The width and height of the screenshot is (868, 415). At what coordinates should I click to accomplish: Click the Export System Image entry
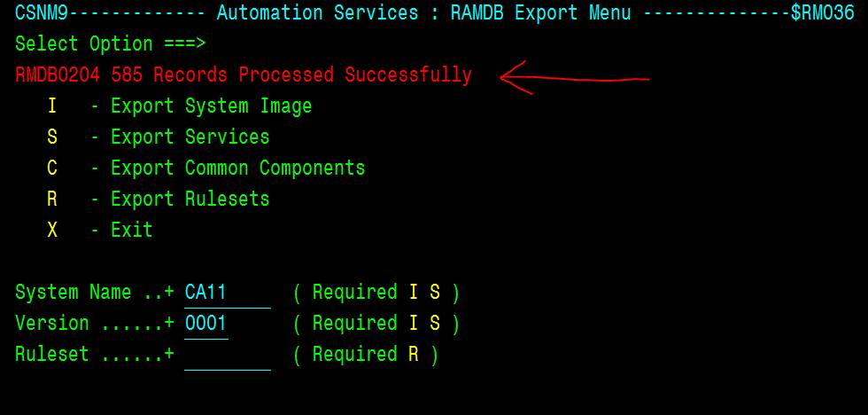(211, 106)
